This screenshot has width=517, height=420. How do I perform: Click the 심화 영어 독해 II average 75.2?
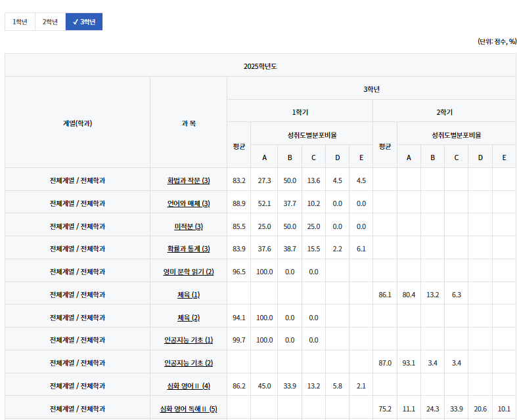click(x=385, y=409)
